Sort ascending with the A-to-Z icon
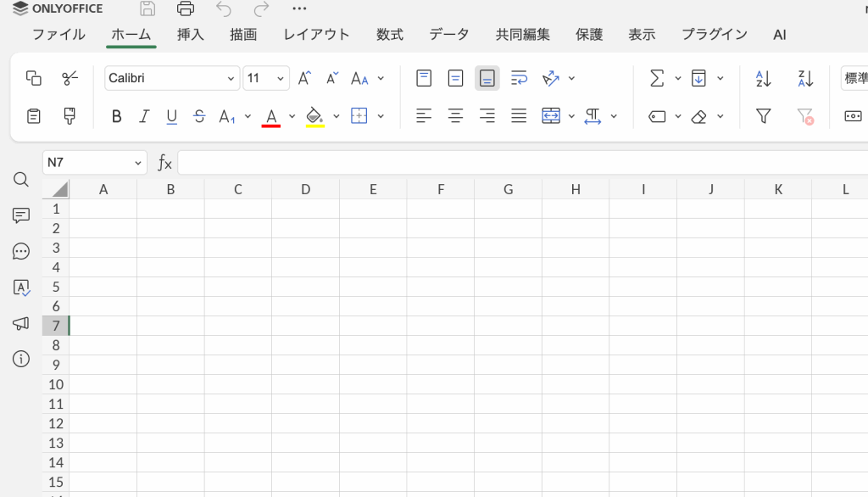 tap(763, 78)
